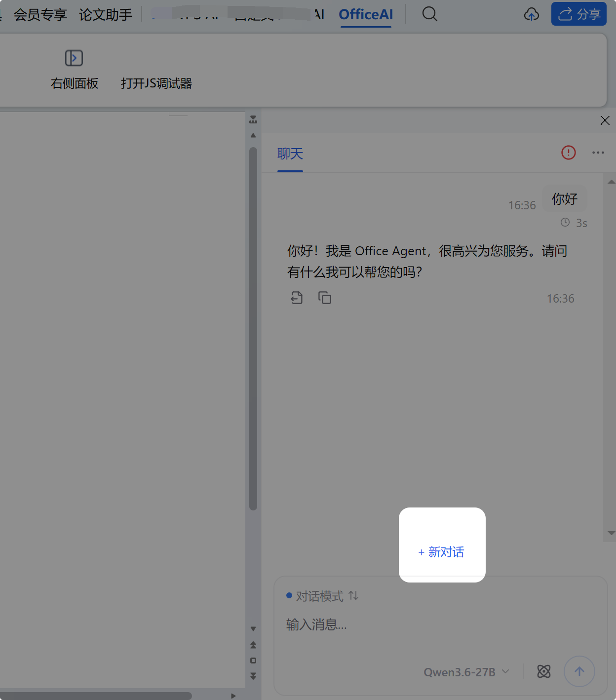Open the 论文助手 tab
The image size is (616, 700).
(x=106, y=15)
